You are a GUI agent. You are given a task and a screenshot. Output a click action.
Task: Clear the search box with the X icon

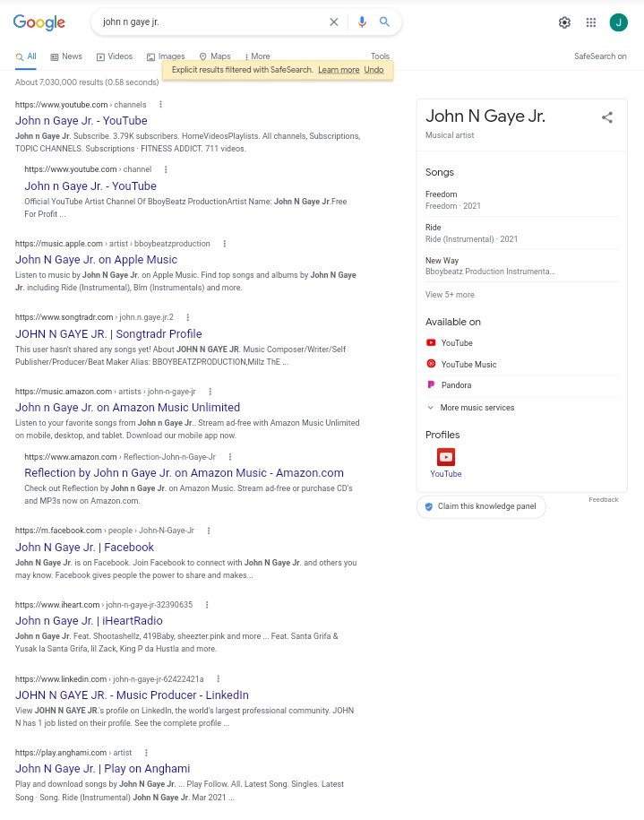coord(333,22)
